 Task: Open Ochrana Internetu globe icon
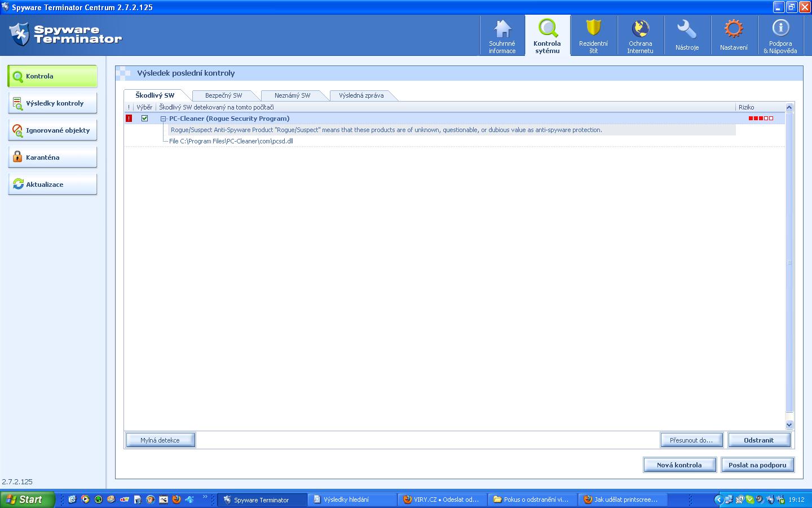640,28
